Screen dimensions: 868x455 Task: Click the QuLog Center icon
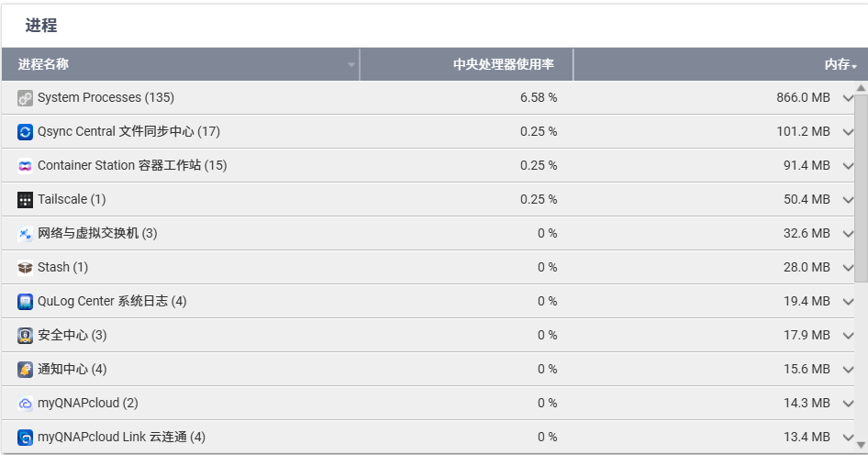(25, 302)
